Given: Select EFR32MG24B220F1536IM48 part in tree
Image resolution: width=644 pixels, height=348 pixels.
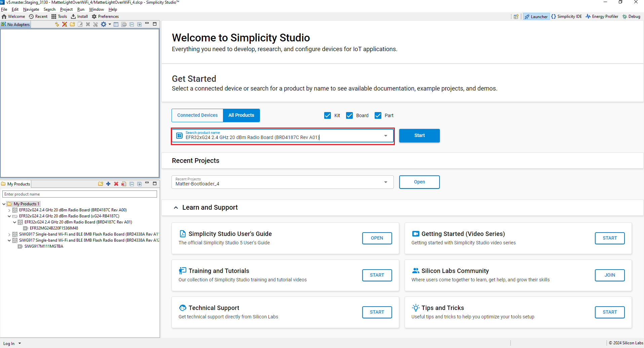Looking at the screenshot, I should (x=54, y=228).
